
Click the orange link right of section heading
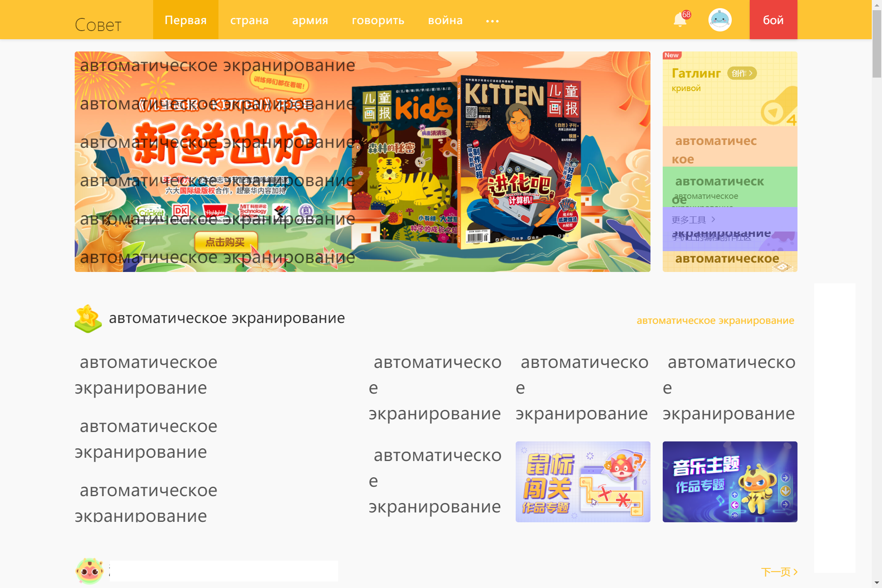pyautogui.click(x=715, y=321)
